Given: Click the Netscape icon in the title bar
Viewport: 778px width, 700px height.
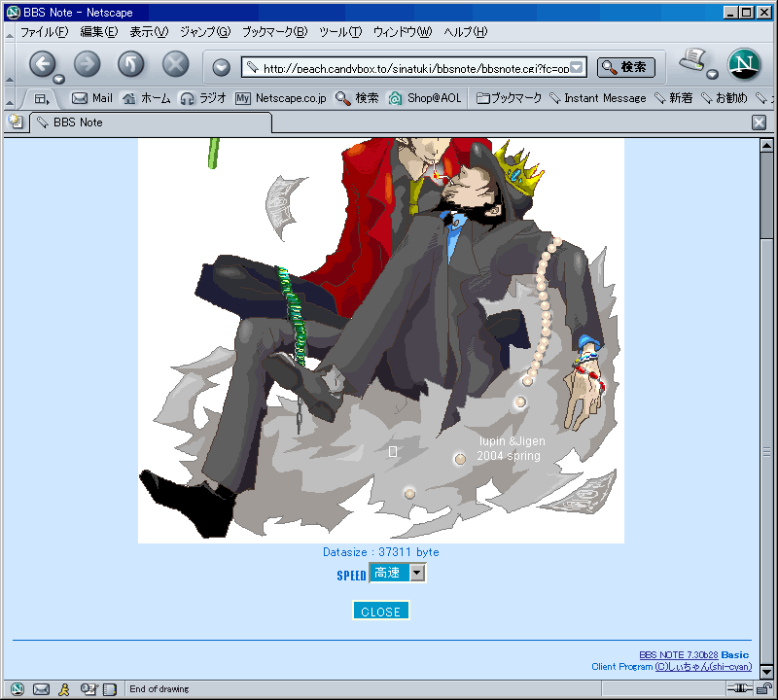Looking at the screenshot, I should point(14,12).
